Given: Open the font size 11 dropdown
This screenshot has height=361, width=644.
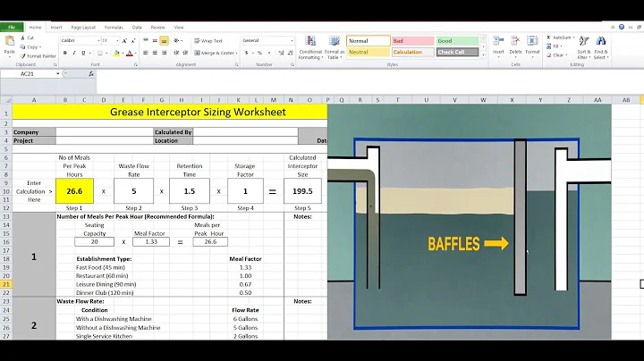Looking at the screenshot, I should (117, 40).
